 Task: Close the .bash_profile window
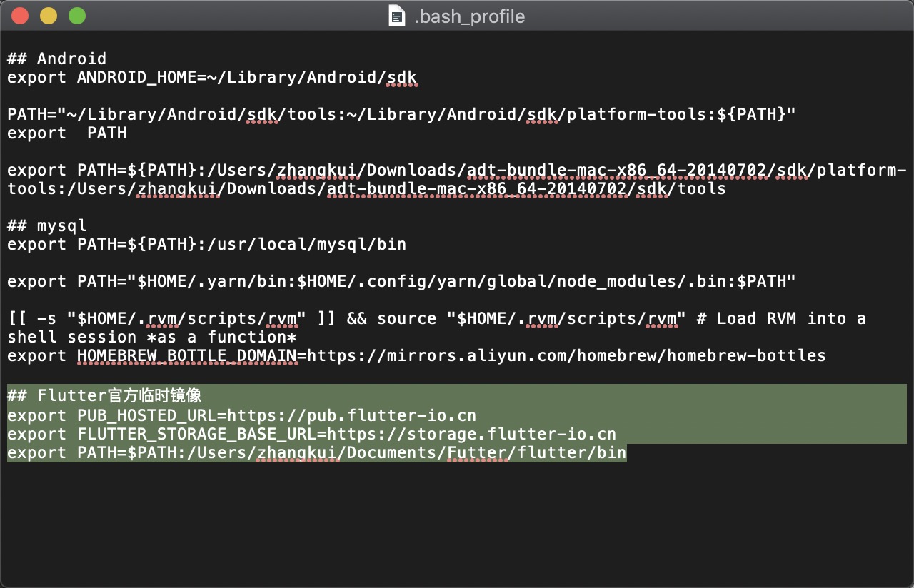(x=19, y=15)
